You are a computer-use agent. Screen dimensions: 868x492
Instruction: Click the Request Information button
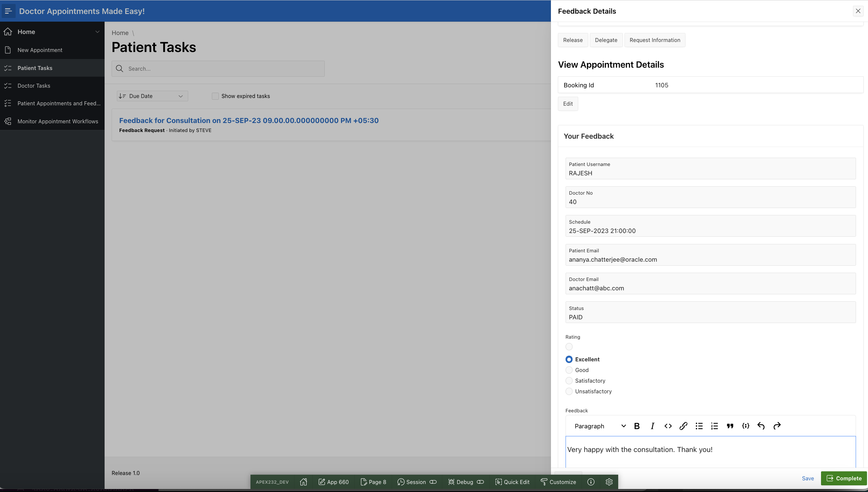pos(654,40)
